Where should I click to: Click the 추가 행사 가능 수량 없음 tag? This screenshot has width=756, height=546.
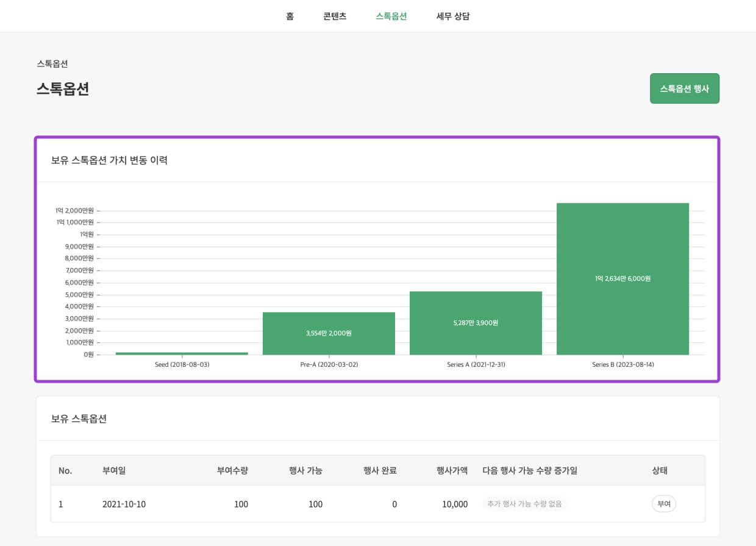tap(524, 504)
